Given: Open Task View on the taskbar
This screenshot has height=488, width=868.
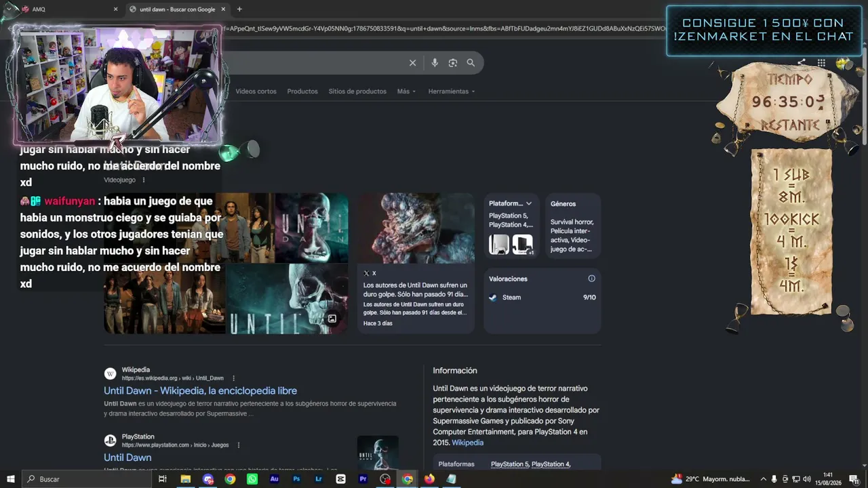Looking at the screenshot, I should click(163, 479).
